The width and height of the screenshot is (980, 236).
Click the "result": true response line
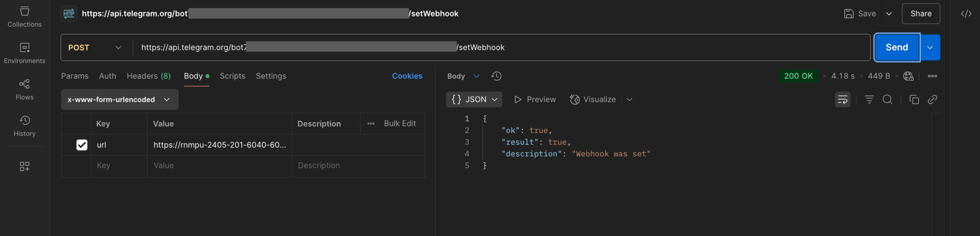536,142
